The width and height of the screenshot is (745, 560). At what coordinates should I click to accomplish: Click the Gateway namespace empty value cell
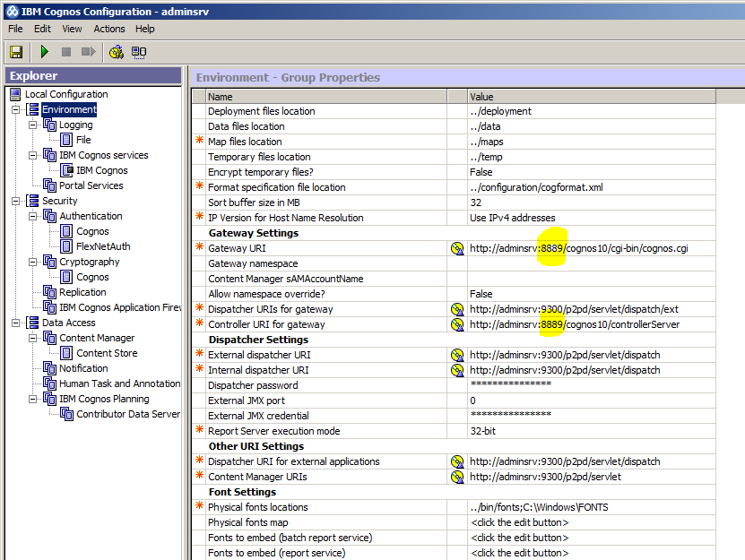point(592,263)
